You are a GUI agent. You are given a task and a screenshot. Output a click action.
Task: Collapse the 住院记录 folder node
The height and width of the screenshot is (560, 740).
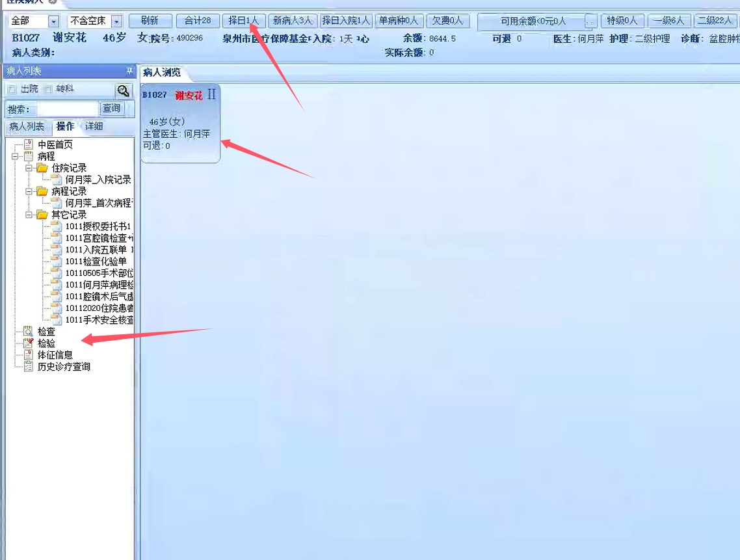[x=29, y=168]
